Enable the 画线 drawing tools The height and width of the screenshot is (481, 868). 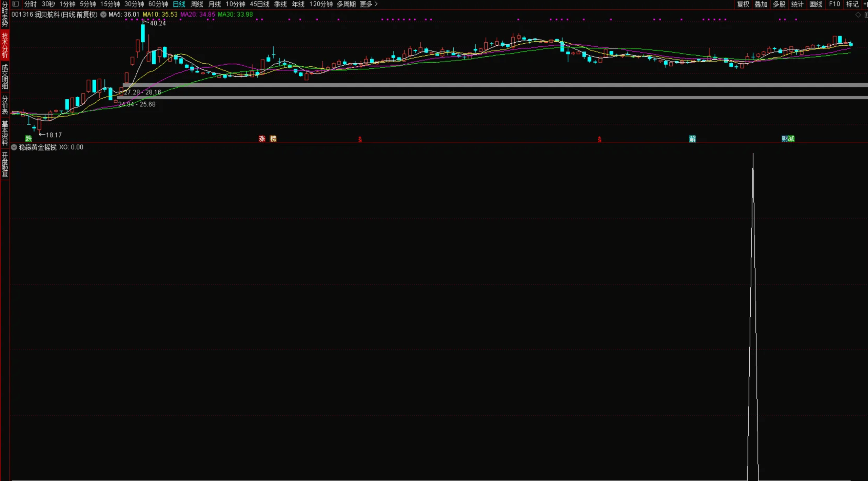(x=815, y=4)
